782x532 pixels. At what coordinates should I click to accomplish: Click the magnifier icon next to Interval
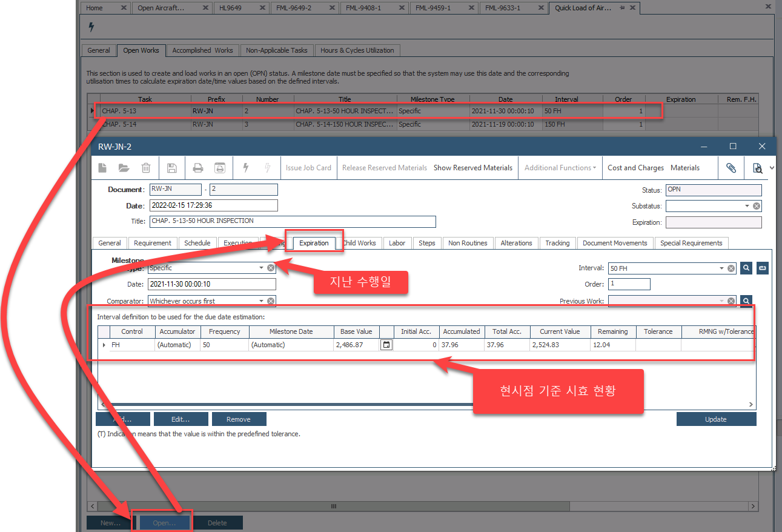(747, 268)
